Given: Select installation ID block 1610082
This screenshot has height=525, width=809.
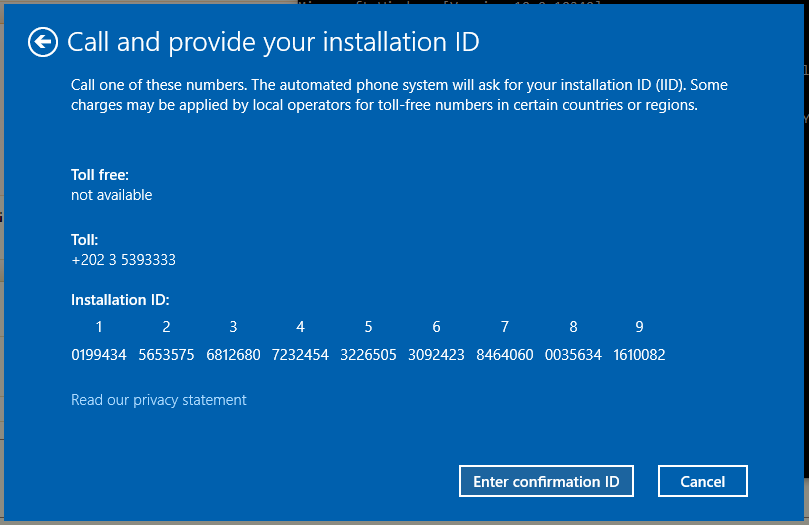Looking at the screenshot, I should pyautogui.click(x=639, y=355).
